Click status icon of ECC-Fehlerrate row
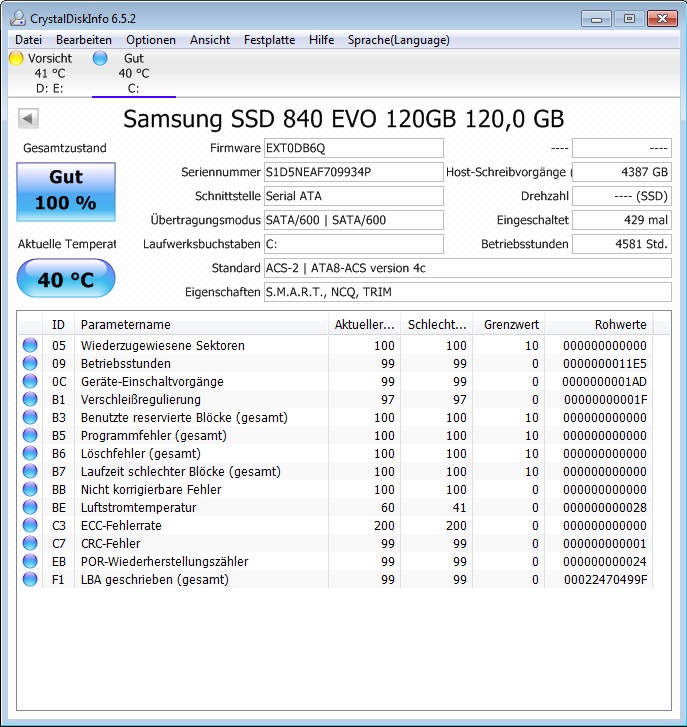The width and height of the screenshot is (687, 727). click(x=30, y=525)
